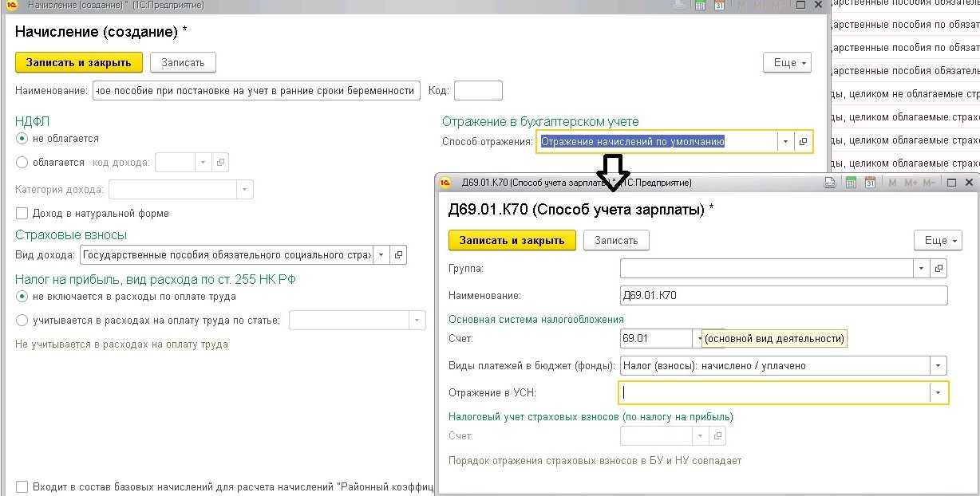This screenshot has height=496, width=980.
Task: Click print icon in Д69.01.К70 title bar
Action: pyautogui.click(x=830, y=183)
